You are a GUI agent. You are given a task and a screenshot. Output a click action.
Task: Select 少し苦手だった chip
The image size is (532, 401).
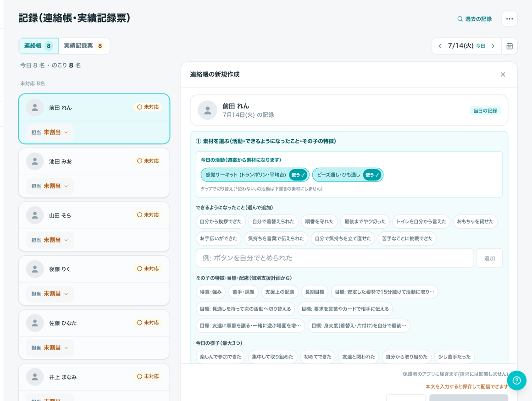click(x=454, y=357)
